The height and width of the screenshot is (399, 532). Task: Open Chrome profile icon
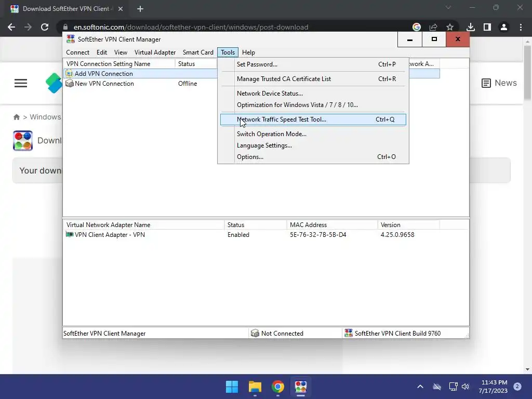click(504, 27)
